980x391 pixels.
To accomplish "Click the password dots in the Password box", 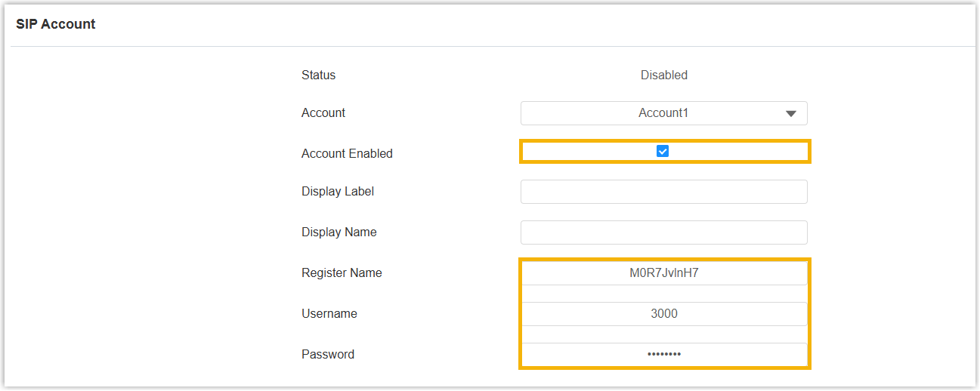I will point(663,354).
